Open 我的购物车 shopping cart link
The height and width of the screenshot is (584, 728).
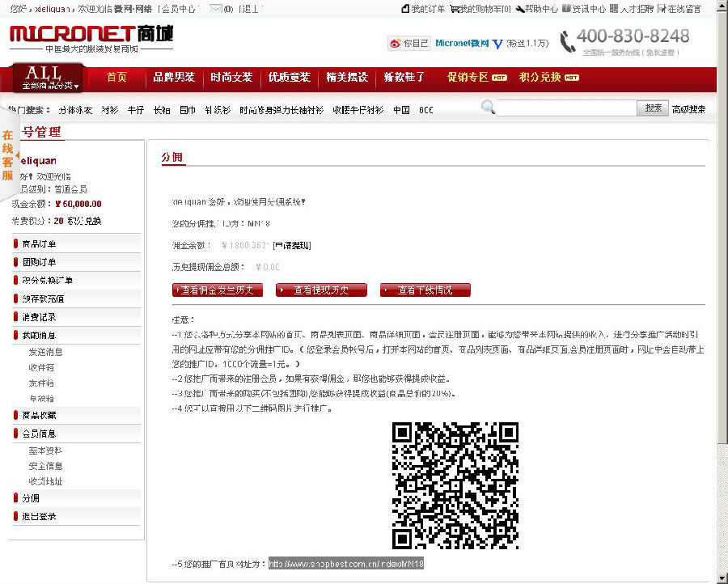click(x=480, y=9)
